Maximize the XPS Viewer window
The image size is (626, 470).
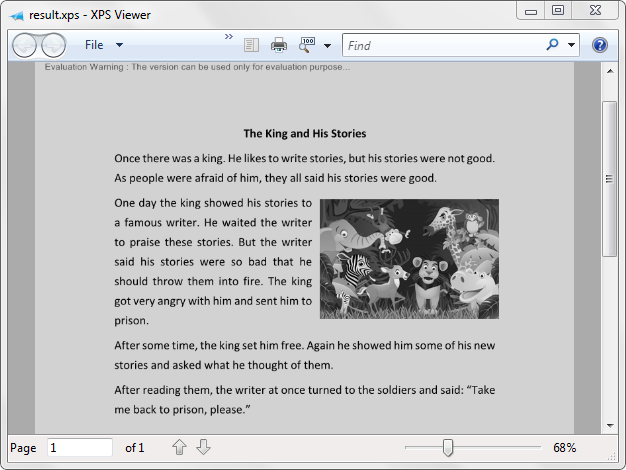click(558, 10)
